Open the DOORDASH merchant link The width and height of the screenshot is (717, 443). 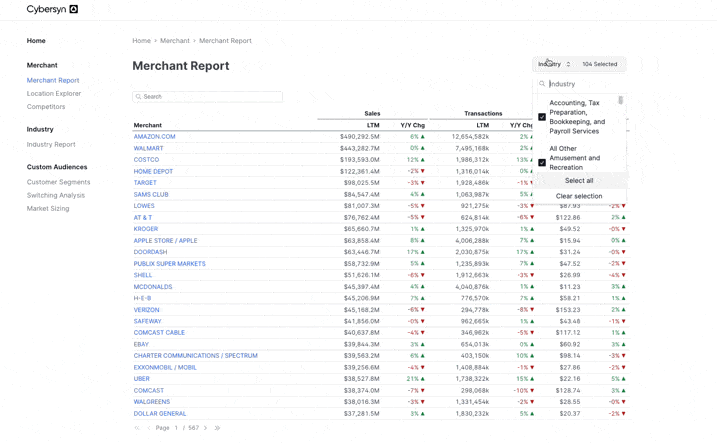pyautogui.click(x=150, y=252)
